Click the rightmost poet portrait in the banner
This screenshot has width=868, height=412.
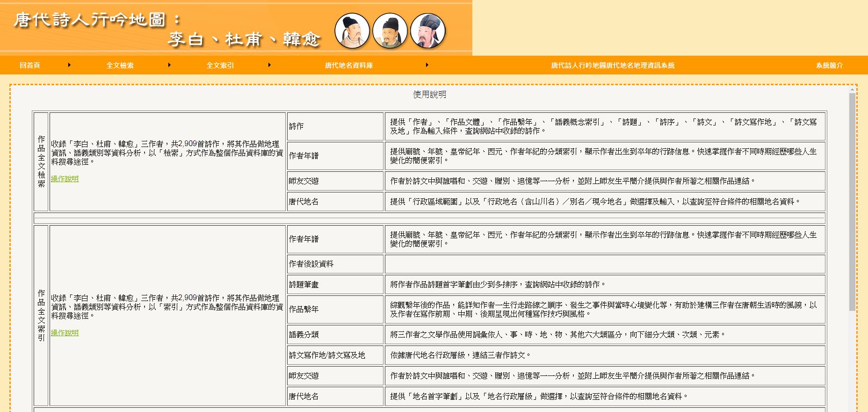coord(427,31)
